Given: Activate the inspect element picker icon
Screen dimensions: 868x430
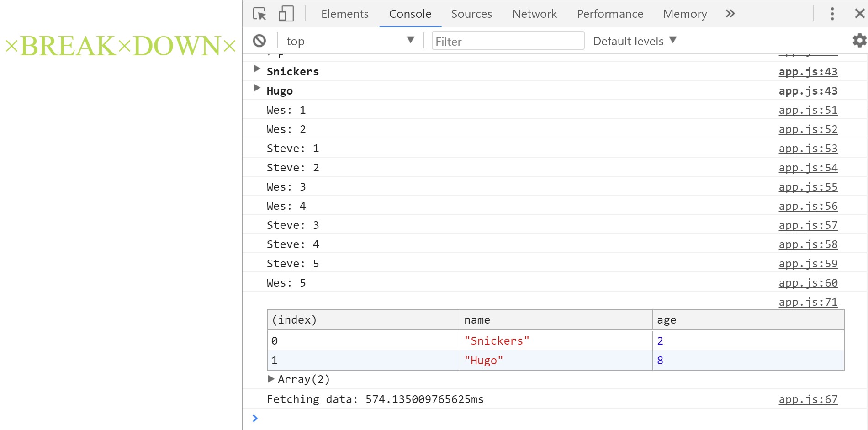Looking at the screenshot, I should (259, 14).
